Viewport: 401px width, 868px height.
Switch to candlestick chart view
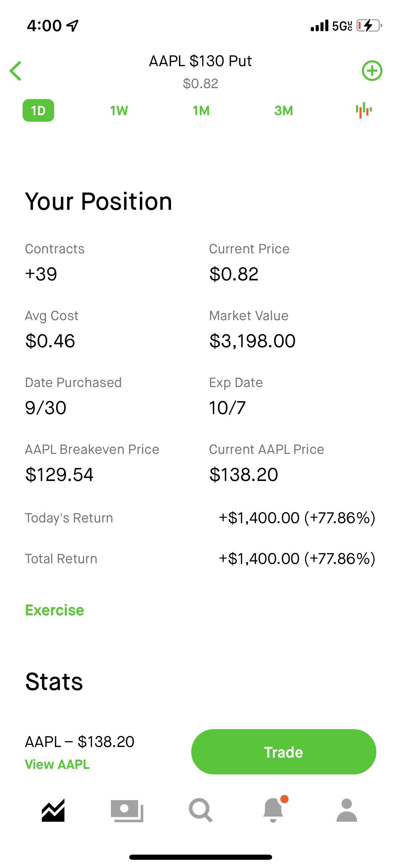click(x=364, y=111)
